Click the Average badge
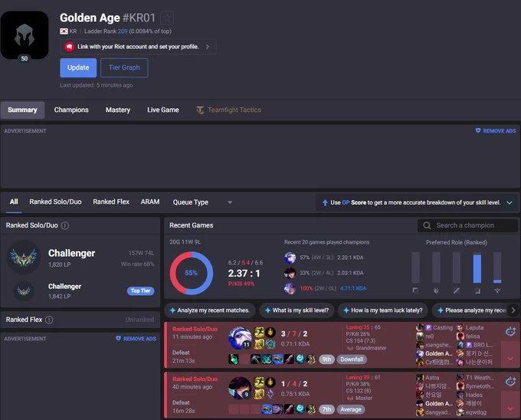The image size is (521, 420). point(350,409)
